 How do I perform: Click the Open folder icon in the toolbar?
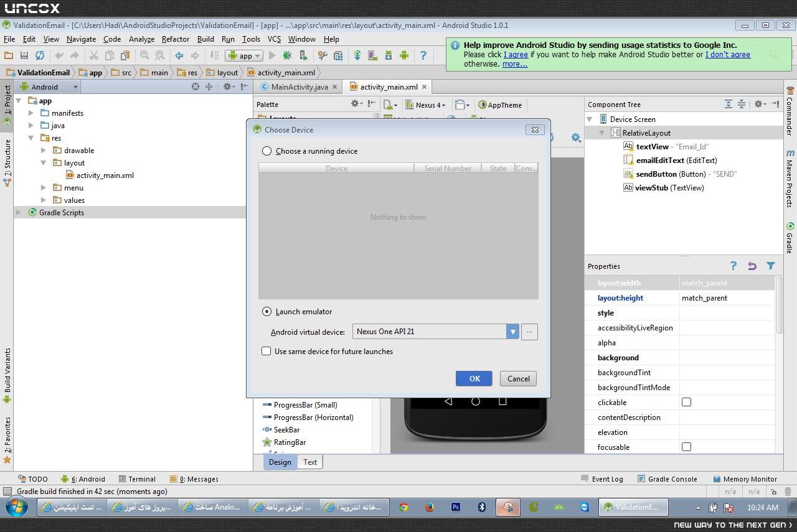pos(9,55)
